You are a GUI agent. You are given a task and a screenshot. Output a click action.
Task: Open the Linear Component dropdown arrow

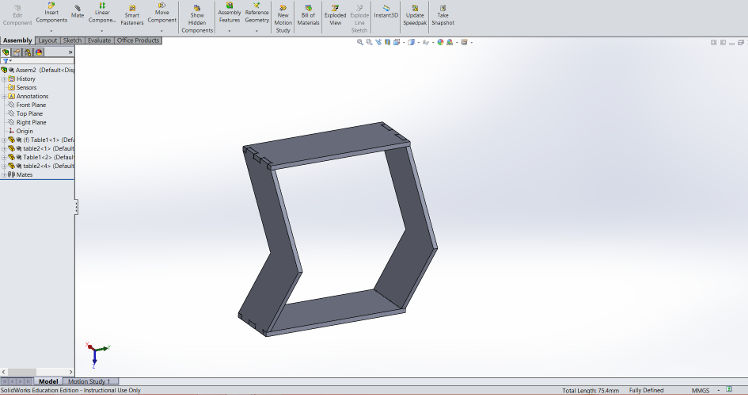tap(102, 31)
